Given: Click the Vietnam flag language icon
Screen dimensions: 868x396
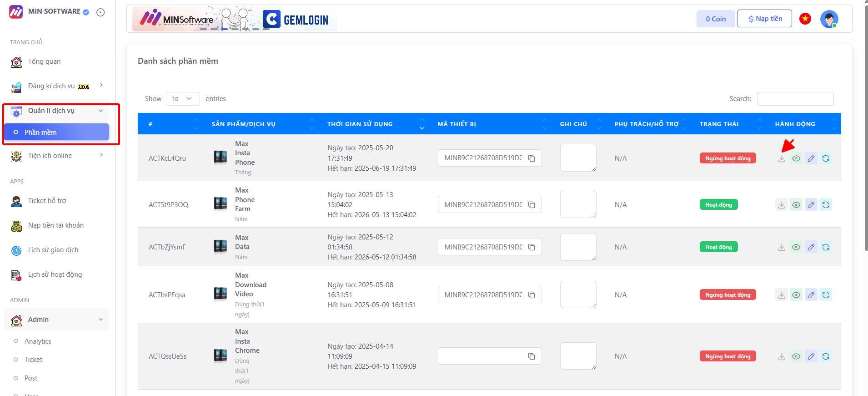Looking at the screenshot, I should (x=805, y=19).
